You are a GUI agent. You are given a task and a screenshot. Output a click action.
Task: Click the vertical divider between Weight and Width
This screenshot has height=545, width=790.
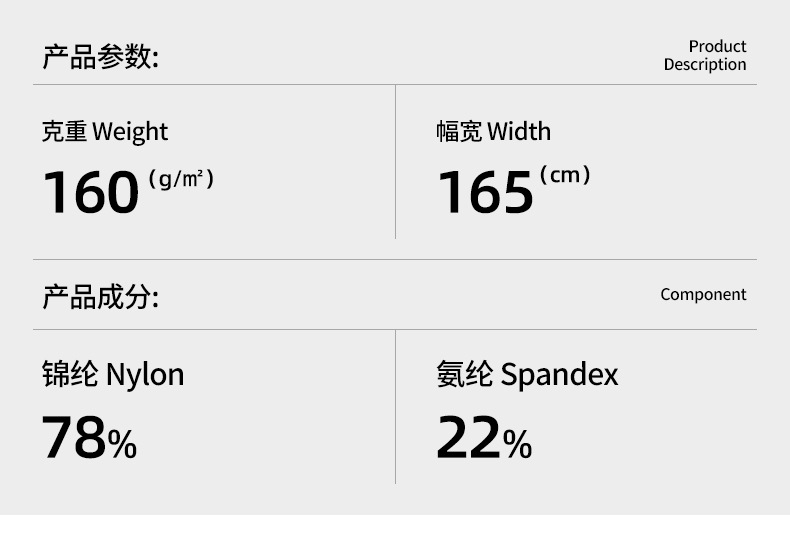tap(395, 162)
